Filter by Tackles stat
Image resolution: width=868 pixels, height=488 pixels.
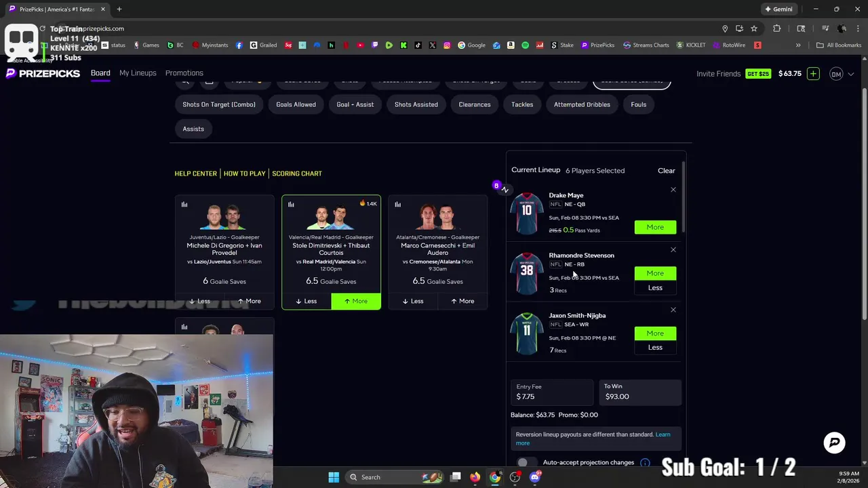[522, 104]
